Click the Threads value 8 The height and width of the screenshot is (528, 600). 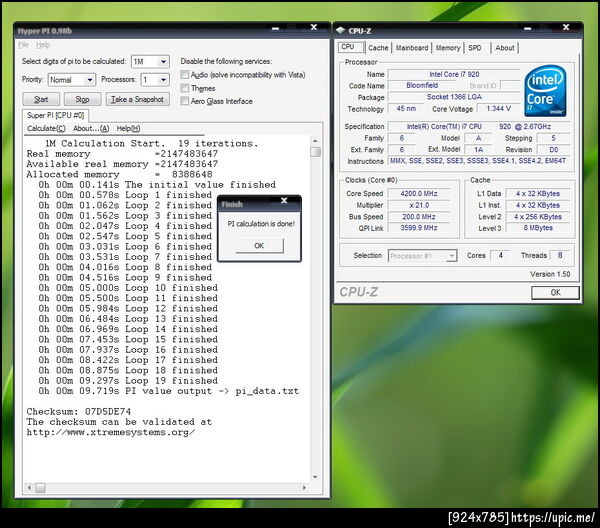point(560,255)
